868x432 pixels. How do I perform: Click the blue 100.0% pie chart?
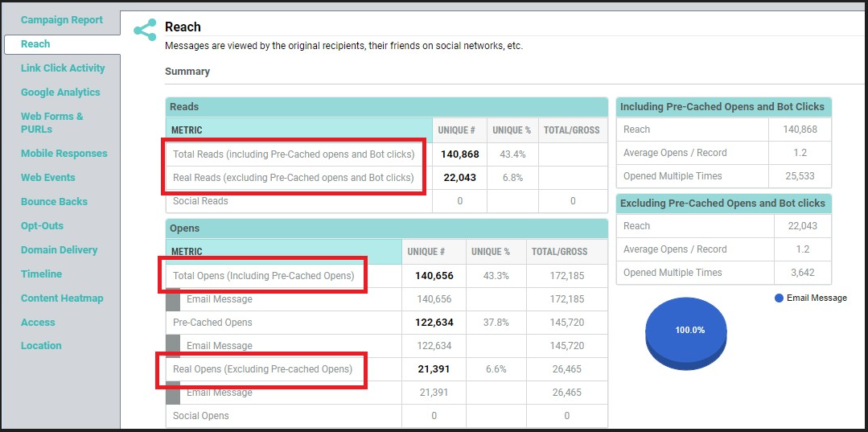[686, 331]
